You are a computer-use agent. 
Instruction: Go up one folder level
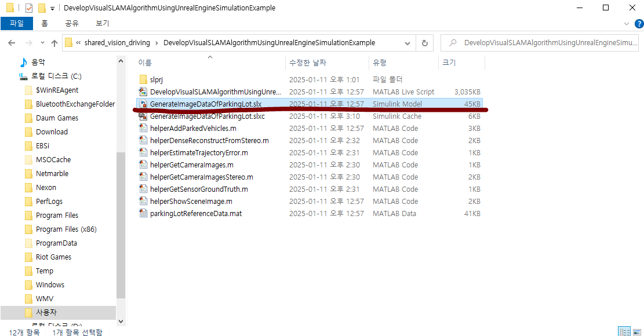(54, 43)
